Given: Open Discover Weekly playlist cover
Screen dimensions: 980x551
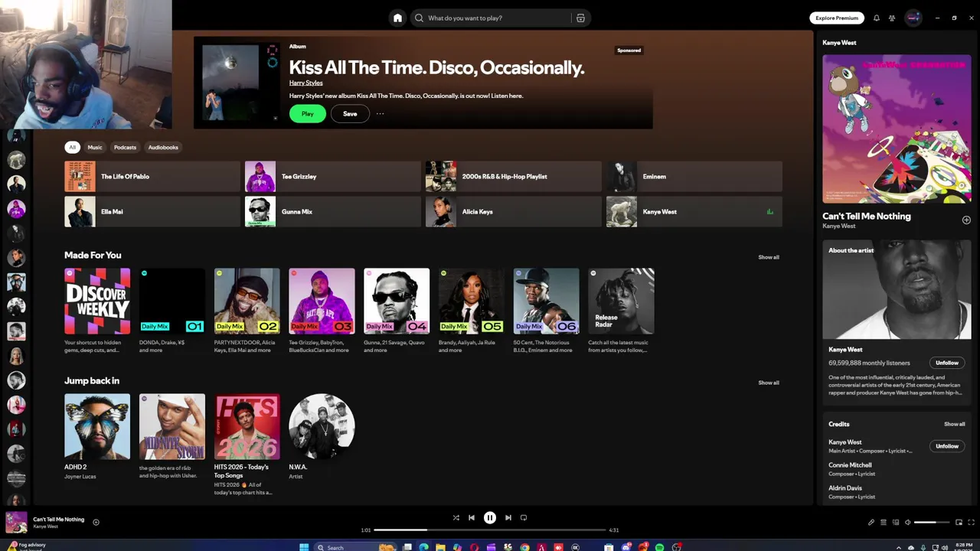Looking at the screenshot, I should [97, 301].
